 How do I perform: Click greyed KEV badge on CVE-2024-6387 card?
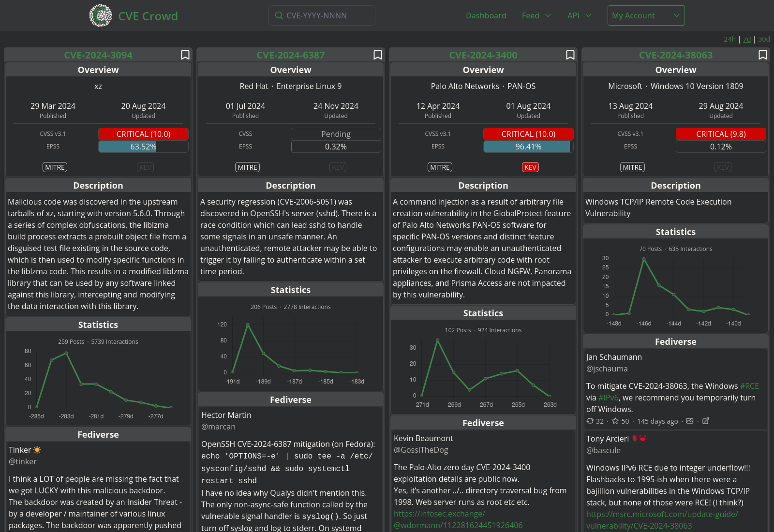tap(338, 167)
